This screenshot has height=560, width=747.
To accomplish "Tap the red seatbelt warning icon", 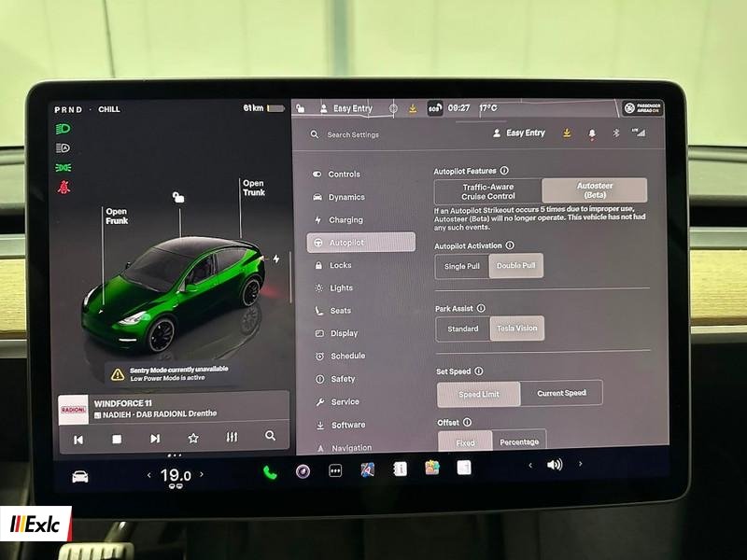I will click(x=63, y=188).
